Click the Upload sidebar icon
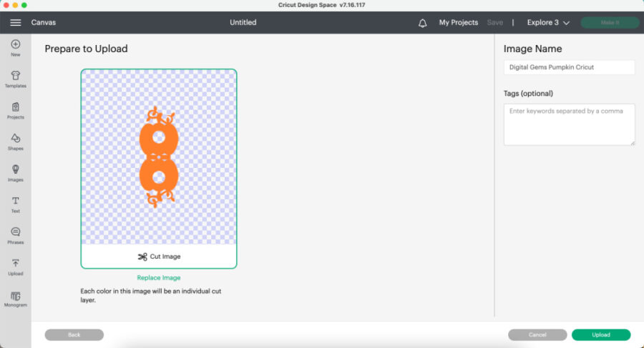Viewport: 644px width, 348px height. 16,267
